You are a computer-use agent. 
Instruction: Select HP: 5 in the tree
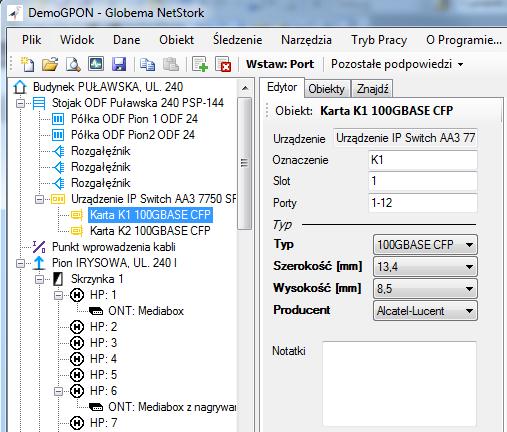(103, 375)
